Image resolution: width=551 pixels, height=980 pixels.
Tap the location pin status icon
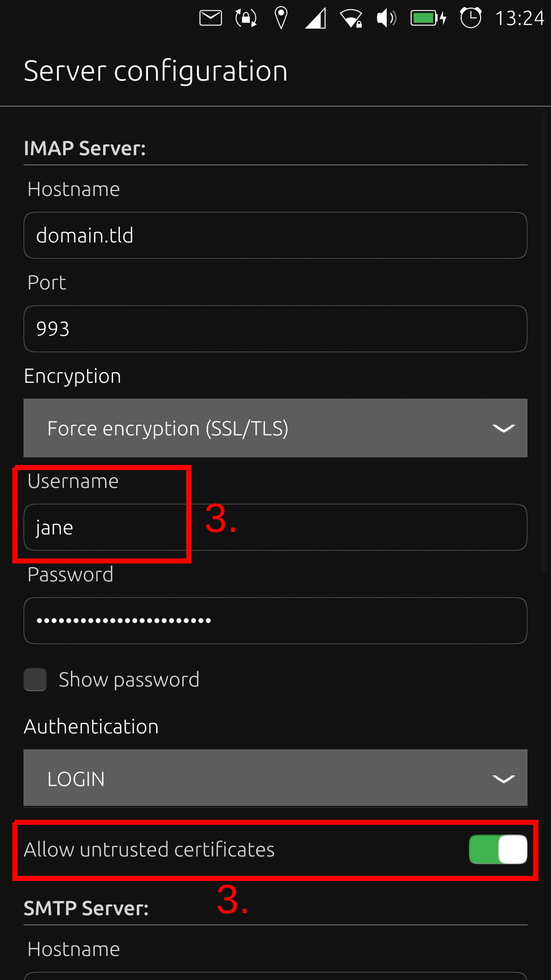click(x=281, y=18)
